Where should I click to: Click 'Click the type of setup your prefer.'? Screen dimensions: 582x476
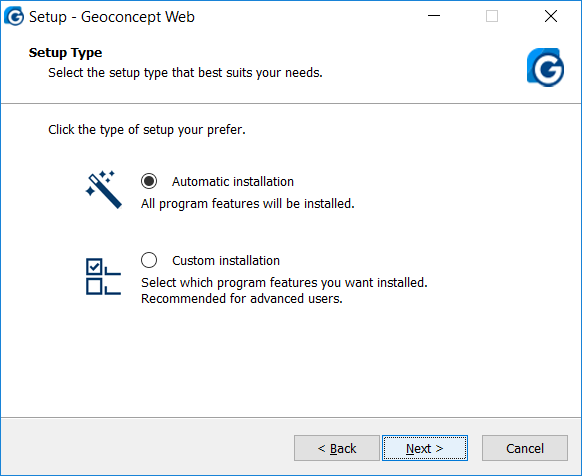tap(147, 130)
